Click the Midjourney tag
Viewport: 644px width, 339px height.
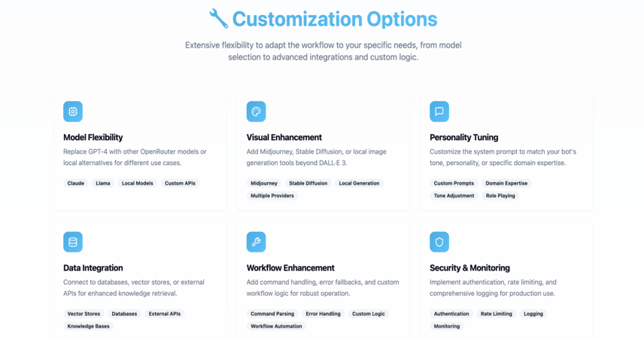tap(263, 183)
